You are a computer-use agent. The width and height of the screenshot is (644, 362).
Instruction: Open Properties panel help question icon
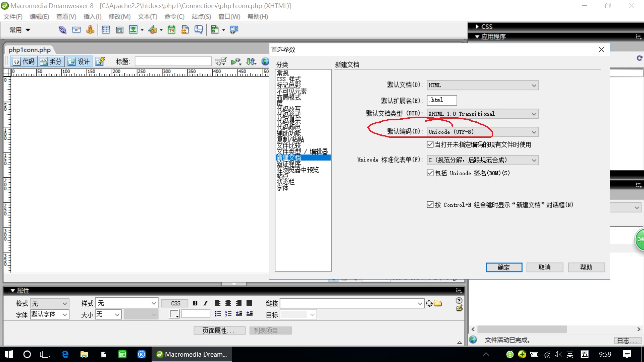tap(459, 300)
